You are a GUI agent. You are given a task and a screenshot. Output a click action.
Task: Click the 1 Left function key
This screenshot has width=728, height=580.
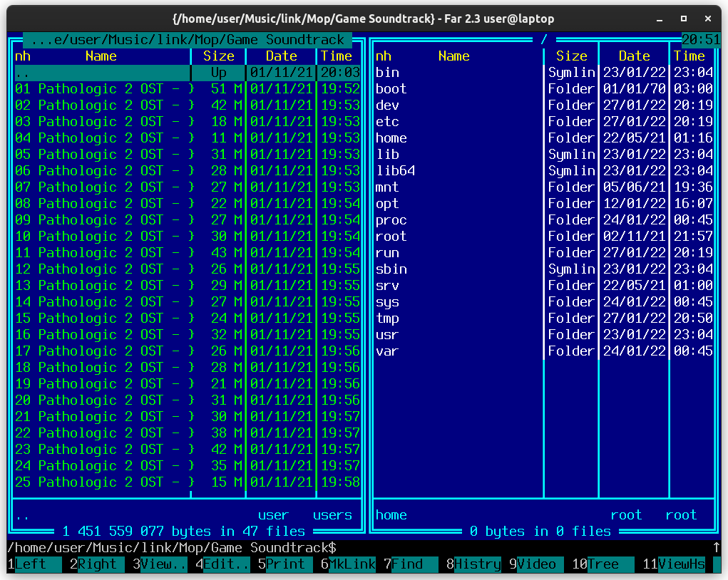tap(34, 564)
